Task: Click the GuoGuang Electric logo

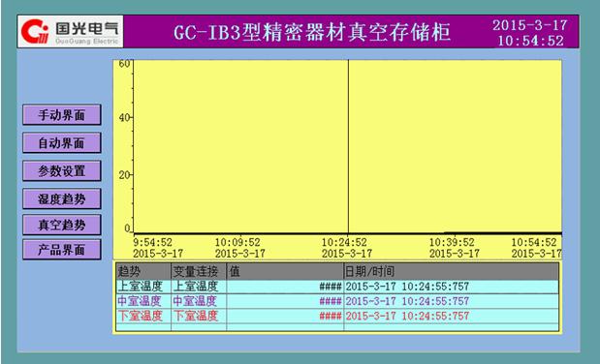Action: click(71, 31)
